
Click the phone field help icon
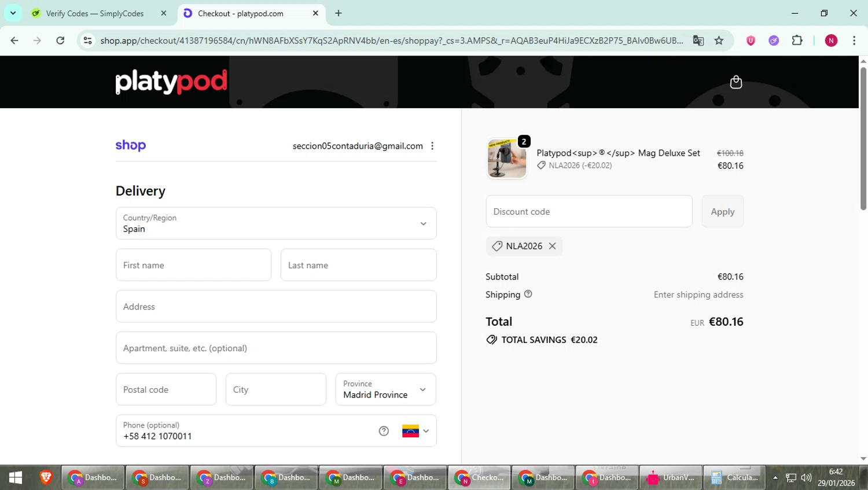[384, 431]
